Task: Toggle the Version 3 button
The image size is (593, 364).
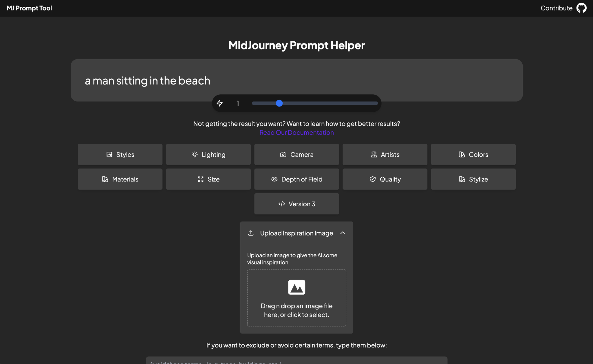Action: [296, 204]
